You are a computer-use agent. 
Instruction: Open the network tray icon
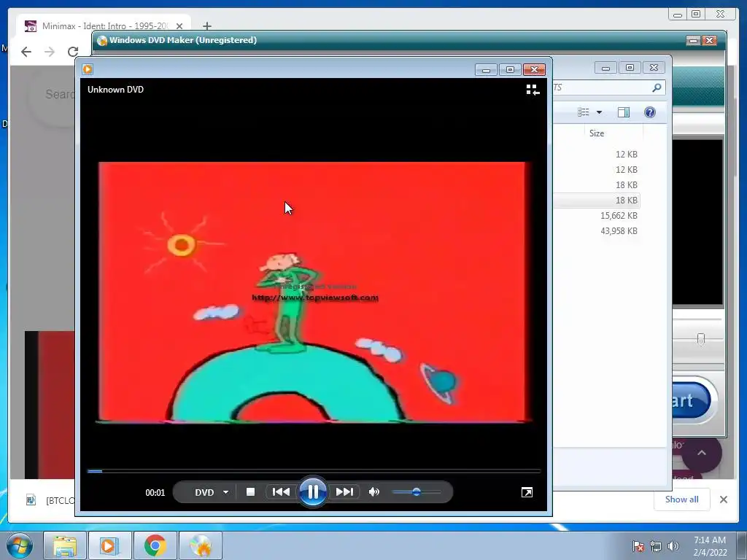click(656, 546)
